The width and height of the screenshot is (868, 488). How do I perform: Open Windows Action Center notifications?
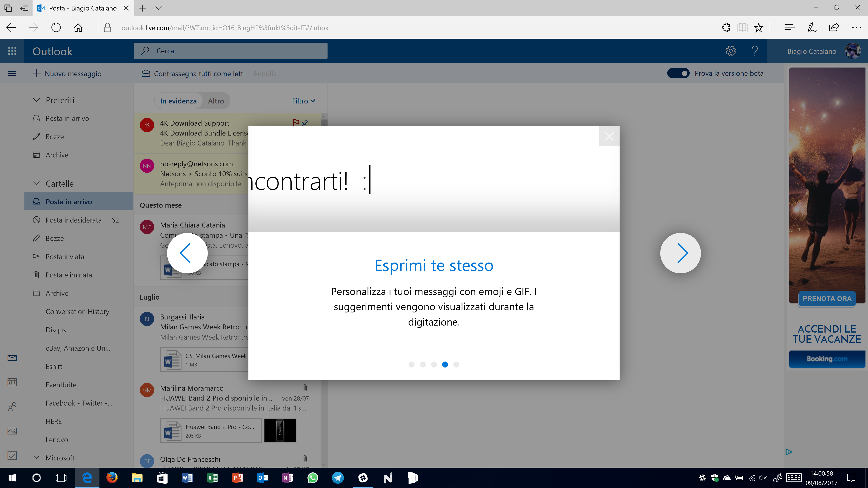pos(851,478)
